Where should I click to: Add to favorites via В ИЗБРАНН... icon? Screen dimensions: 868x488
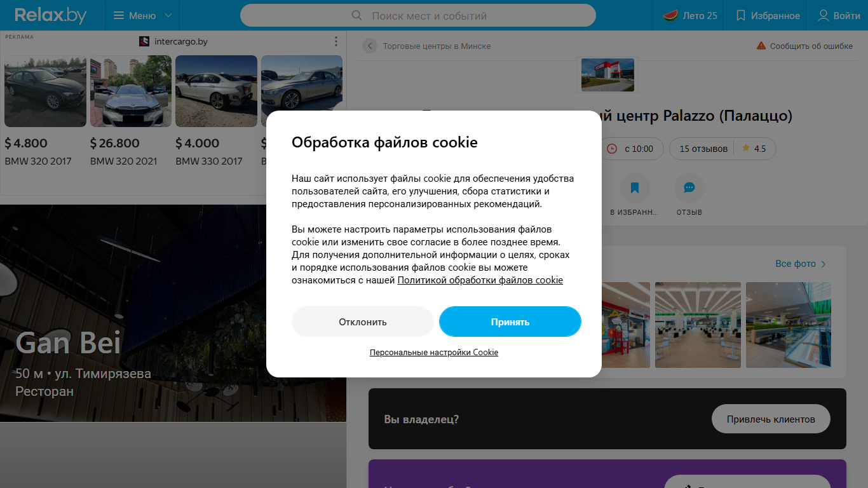634,188
